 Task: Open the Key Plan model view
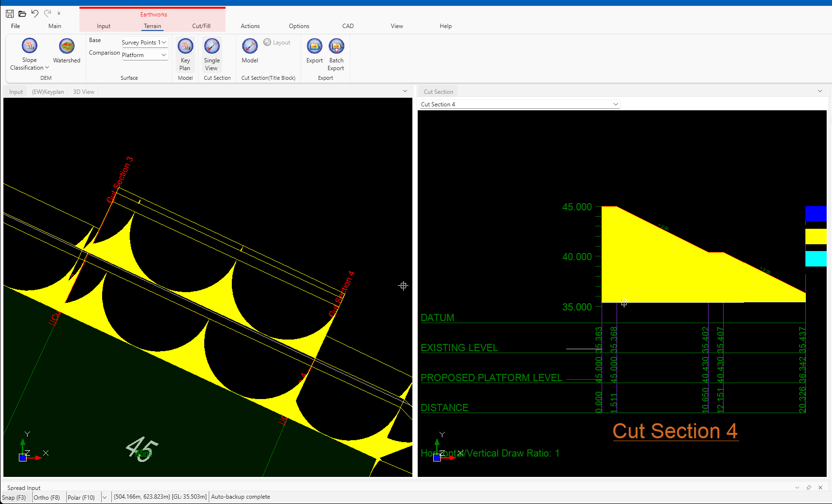tap(185, 54)
